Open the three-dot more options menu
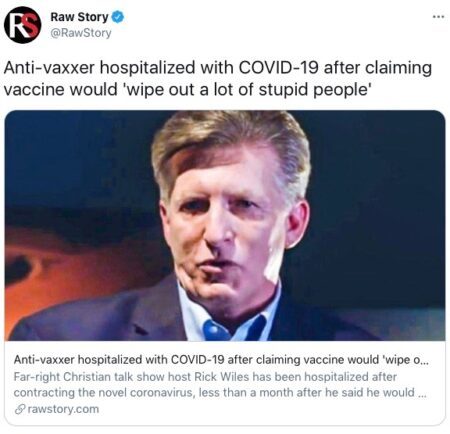Viewport: 450px width, 434px height. click(438, 16)
